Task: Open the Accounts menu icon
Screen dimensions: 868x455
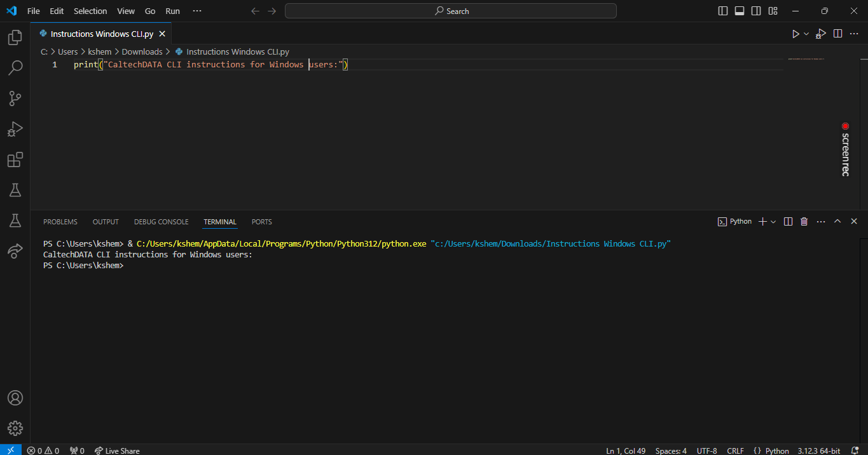Action: tap(15, 398)
